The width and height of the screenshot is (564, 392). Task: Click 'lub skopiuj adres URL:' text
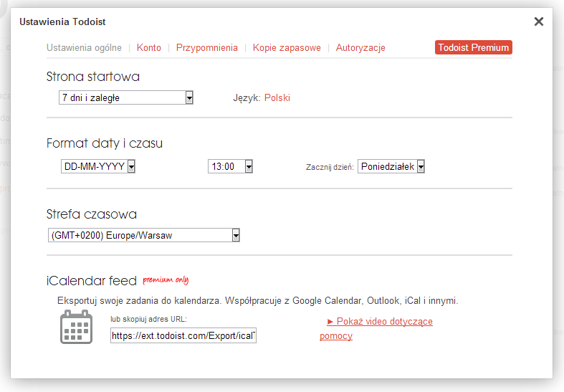(148, 319)
